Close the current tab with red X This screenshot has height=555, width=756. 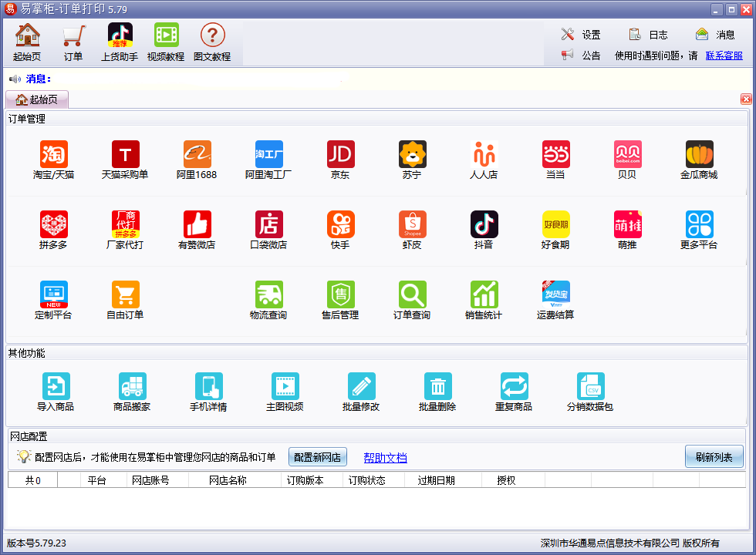(x=747, y=99)
